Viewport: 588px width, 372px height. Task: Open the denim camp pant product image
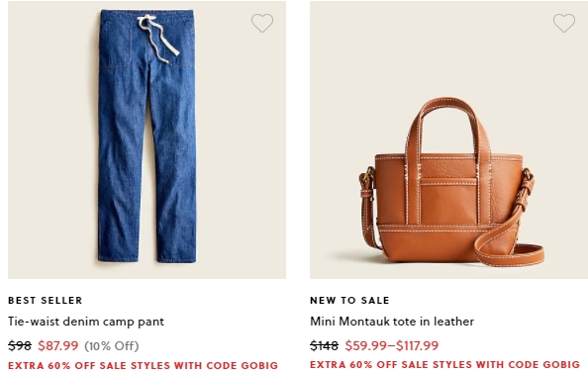coord(147,139)
